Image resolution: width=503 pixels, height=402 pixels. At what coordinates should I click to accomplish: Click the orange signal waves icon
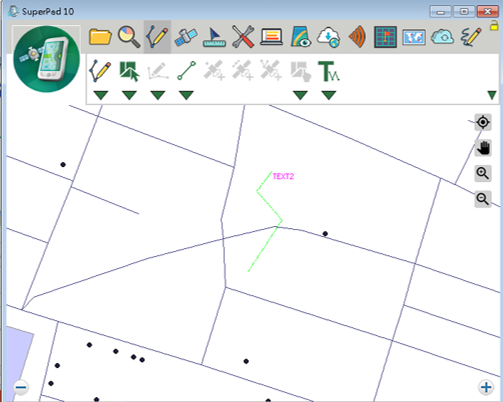pos(357,37)
